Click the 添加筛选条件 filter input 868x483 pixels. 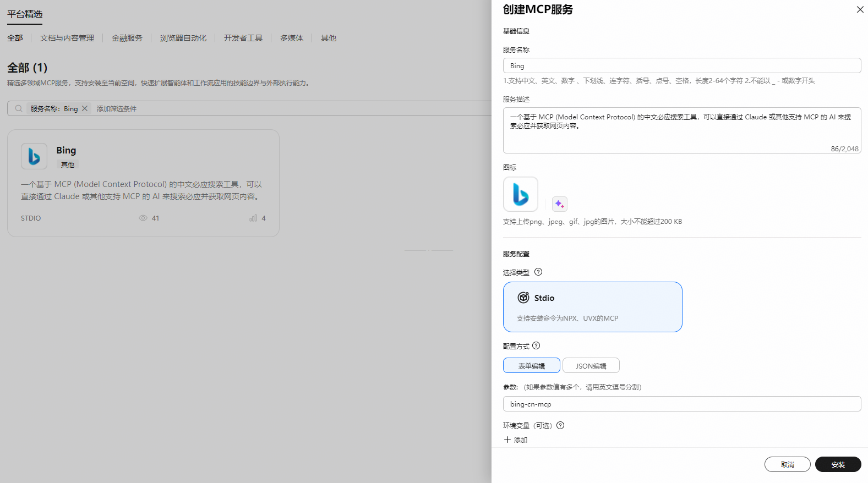tap(117, 108)
